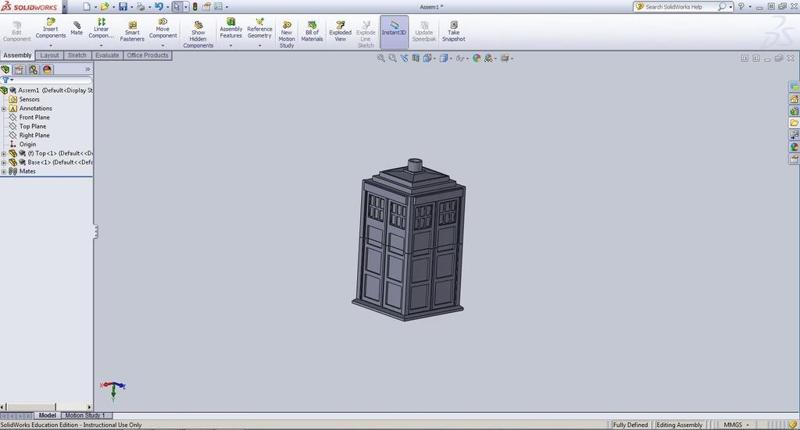Expand the Mates folder
The height and width of the screenshot is (430, 800).
click(x=4, y=171)
